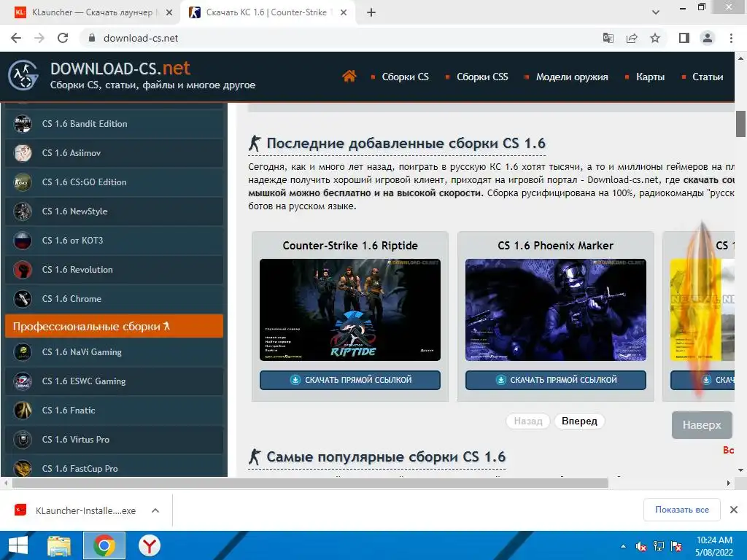This screenshot has height=560, width=747.
Task: Open a new browser tab
Action: tap(371, 12)
